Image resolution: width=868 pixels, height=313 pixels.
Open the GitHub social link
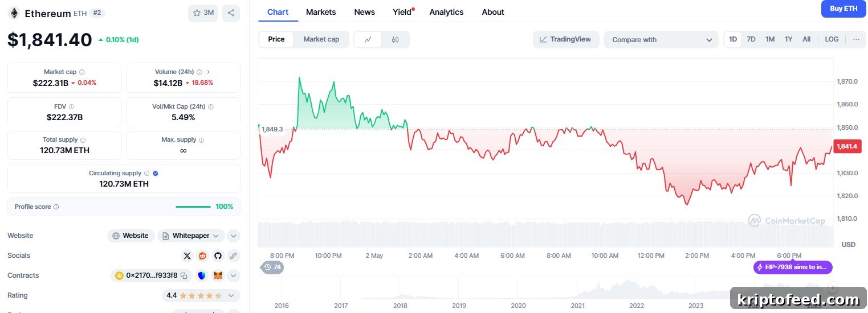[x=218, y=256]
